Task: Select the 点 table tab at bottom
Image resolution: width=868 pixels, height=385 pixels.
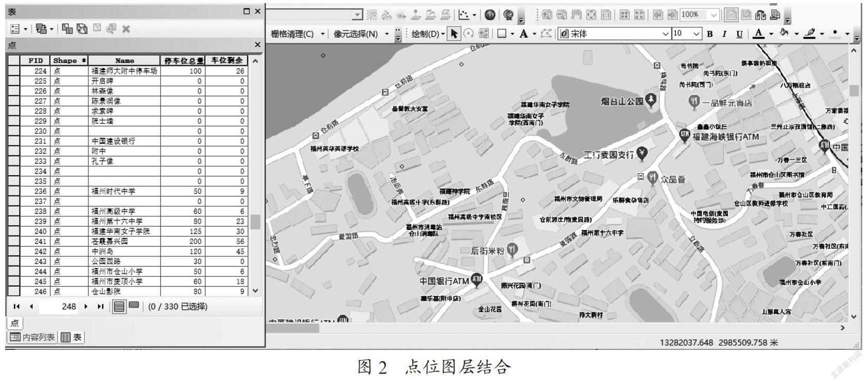Action: [x=14, y=324]
